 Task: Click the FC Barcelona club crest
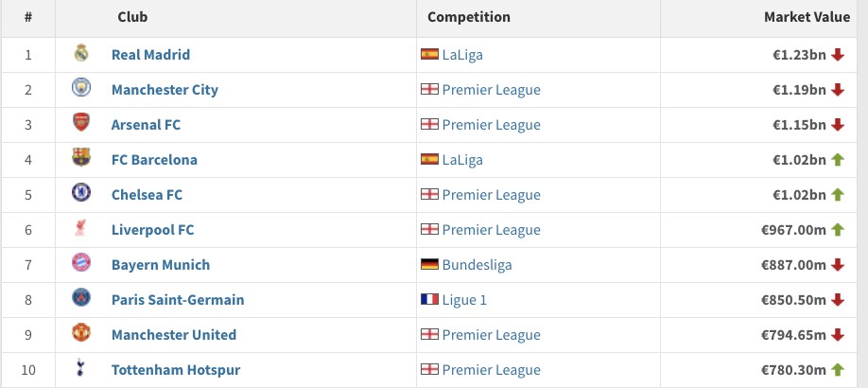[80, 159]
